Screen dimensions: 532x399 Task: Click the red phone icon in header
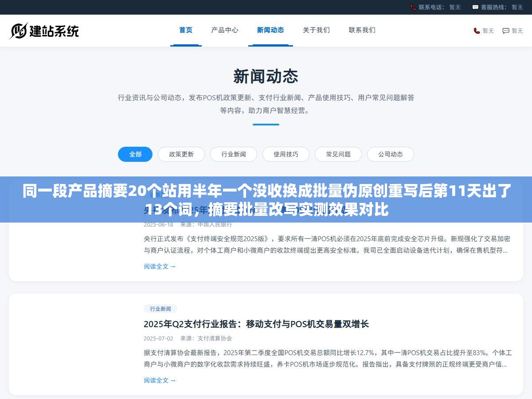(x=477, y=31)
